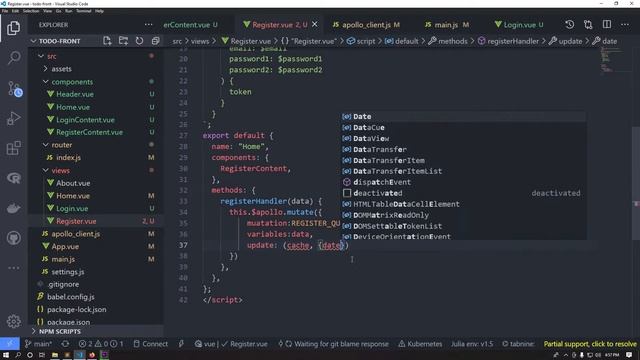Image resolution: width=640 pixels, height=360 pixels.
Task: Open index.js under router folder
Action: tap(68, 158)
